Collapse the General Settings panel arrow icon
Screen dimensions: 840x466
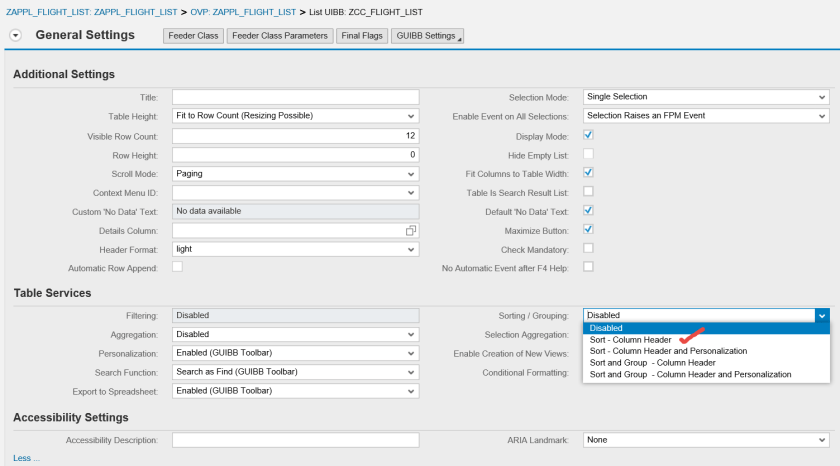pyautogui.click(x=15, y=36)
